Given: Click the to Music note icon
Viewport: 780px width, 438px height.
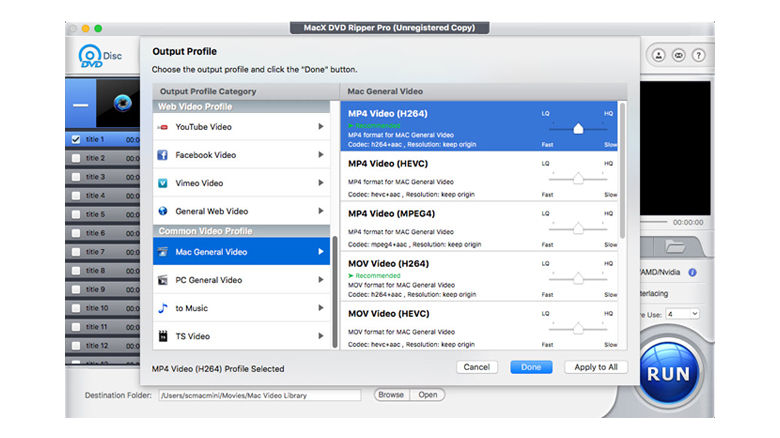Looking at the screenshot, I should click(x=163, y=308).
